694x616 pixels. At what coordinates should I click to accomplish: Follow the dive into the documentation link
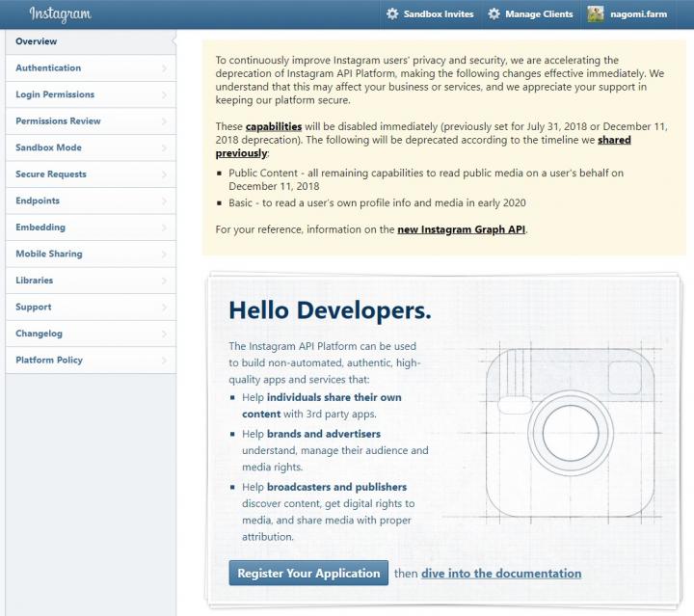click(500, 573)
